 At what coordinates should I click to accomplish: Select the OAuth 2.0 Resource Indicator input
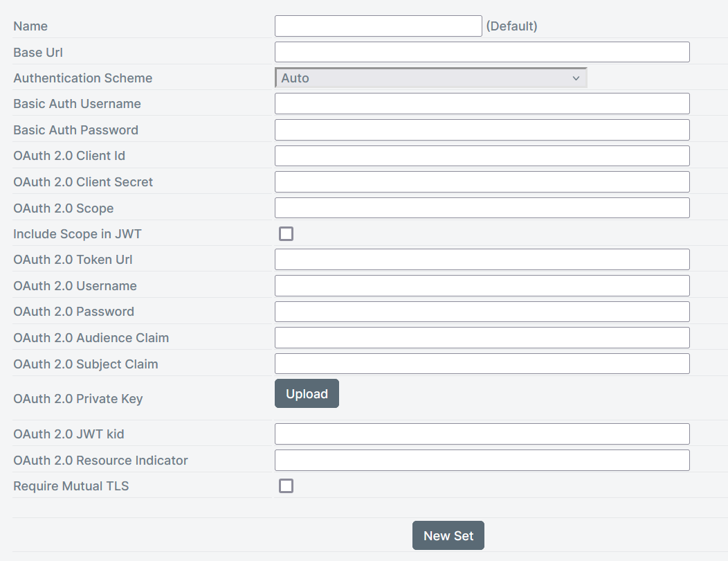[482, 461]
